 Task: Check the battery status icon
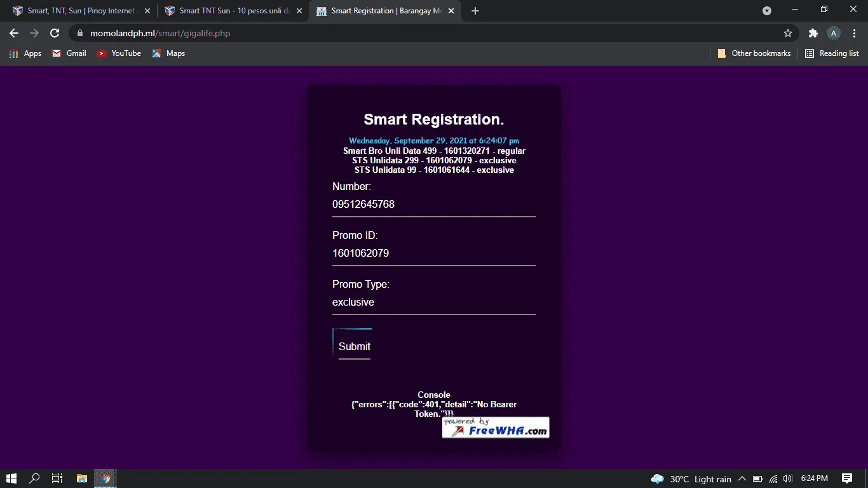pos(757,478)
